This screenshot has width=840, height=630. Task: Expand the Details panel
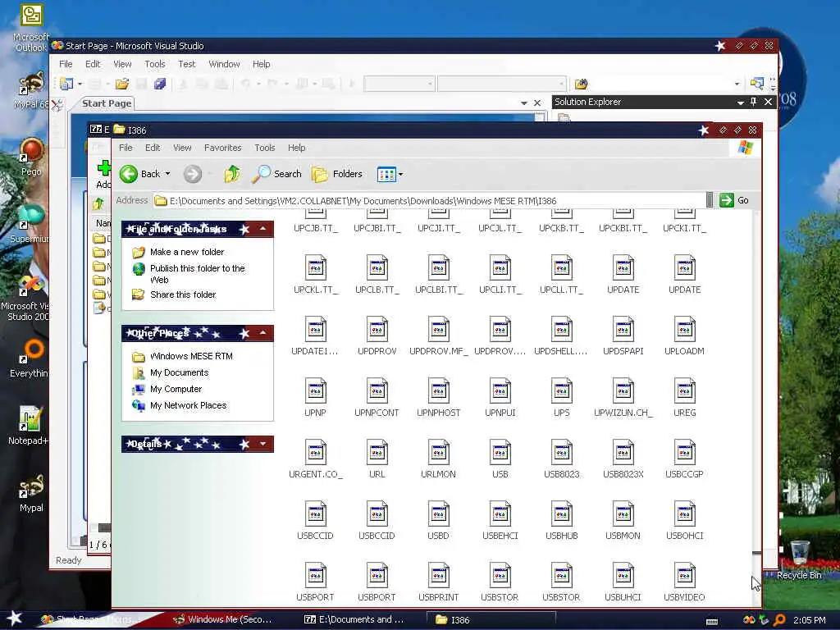[263, 444]
